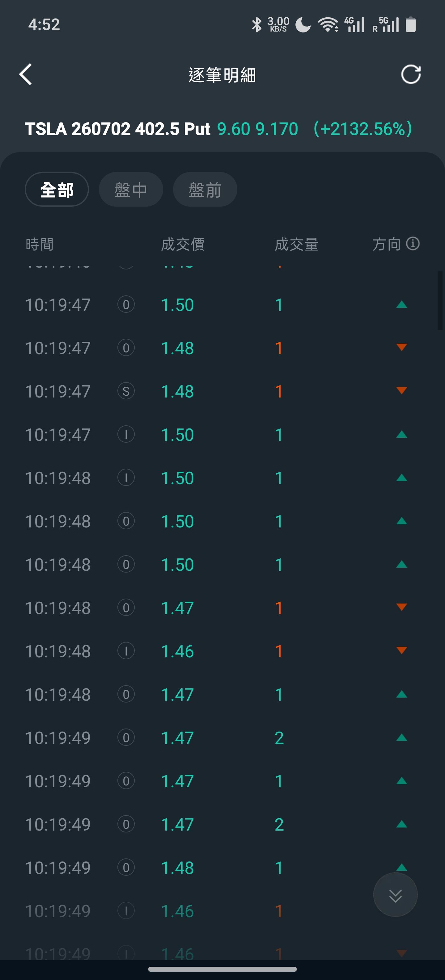The image size is (445, 980).
Task: Tap green up arrow on 10:19:49 1.48 row
Action: coord(401,867)
